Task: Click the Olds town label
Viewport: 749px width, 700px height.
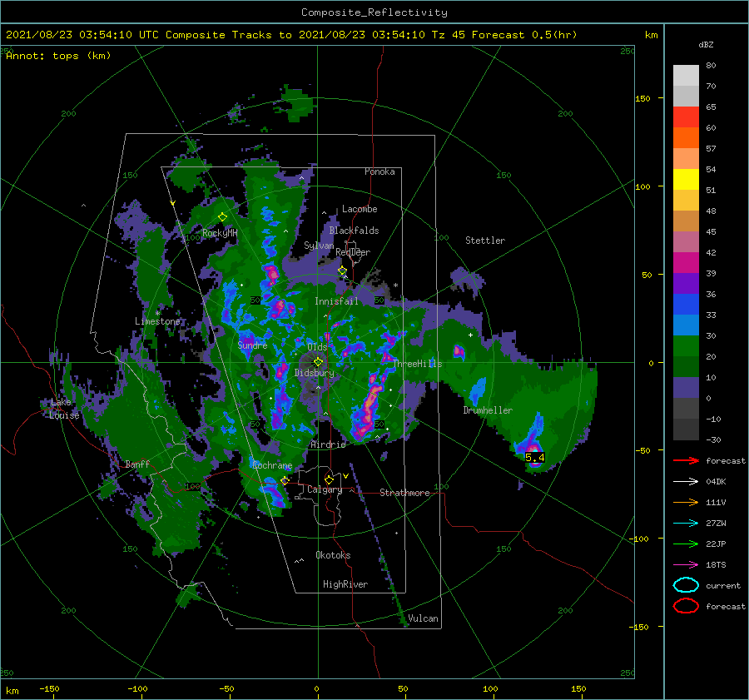Action: [317, 347]
